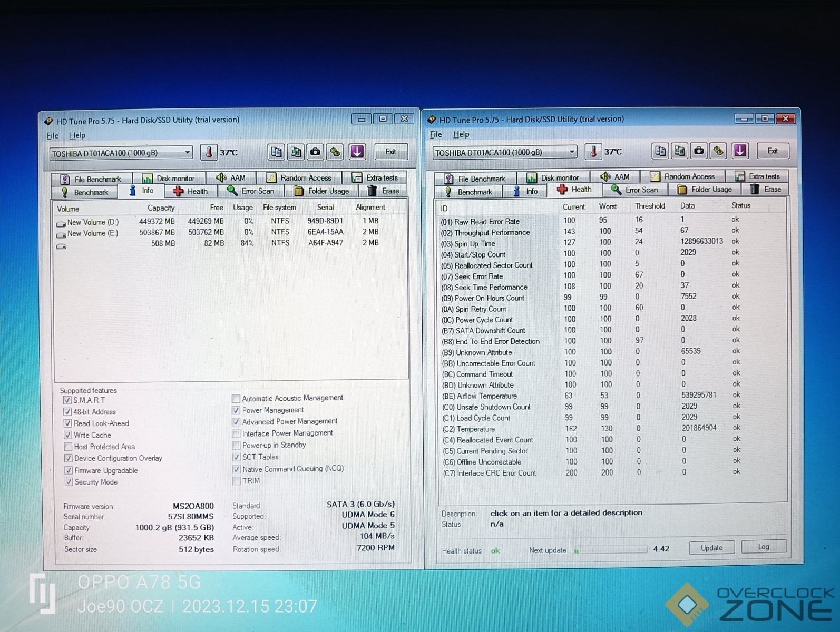The width and height of the screenshot is (840, 632).
Task: Toggle Security Mode checkbox
Action: pos(69,482)
